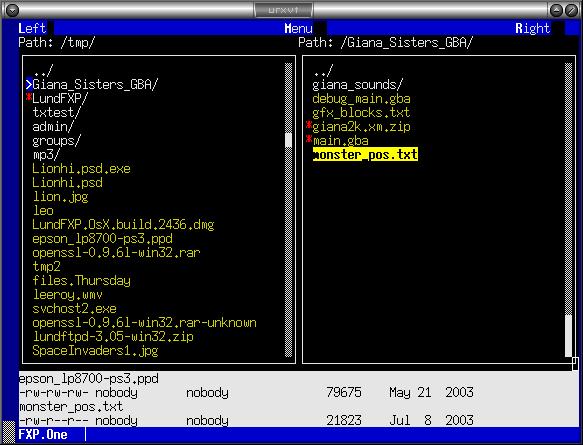Click red asterisk mark beside giana2k.xm.zip
This screenshot has width=583, height=445.
click(x=309, y=125)
